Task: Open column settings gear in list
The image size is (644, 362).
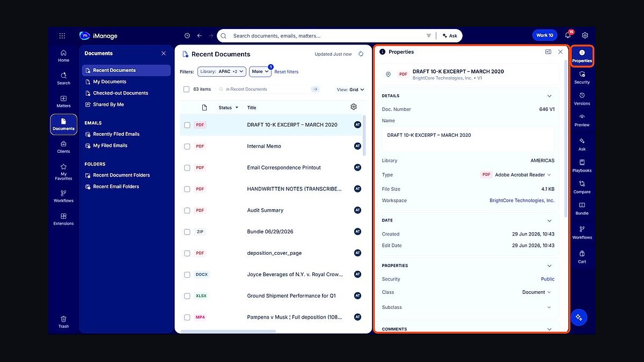Action: click(354, 107)
